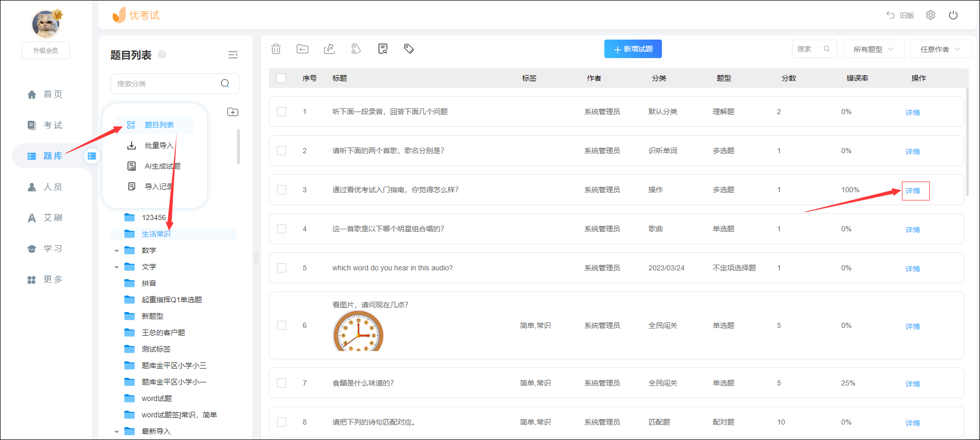Viewport: 980px width, 440px height.
Task: Click the tag icon in toolbar
Action: pyautogui.click(x=409, y=49)
